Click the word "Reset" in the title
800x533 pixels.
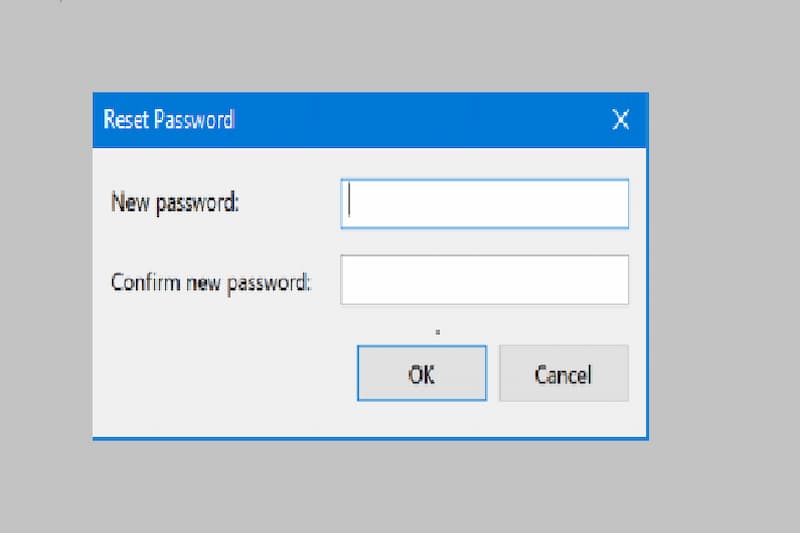click(x=125, y=121)
